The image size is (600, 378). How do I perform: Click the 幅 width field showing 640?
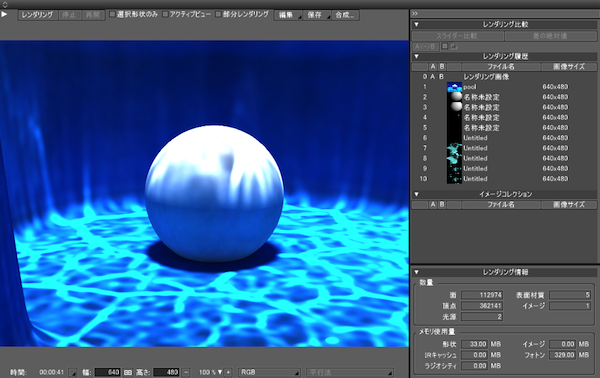tap(108, 372)
